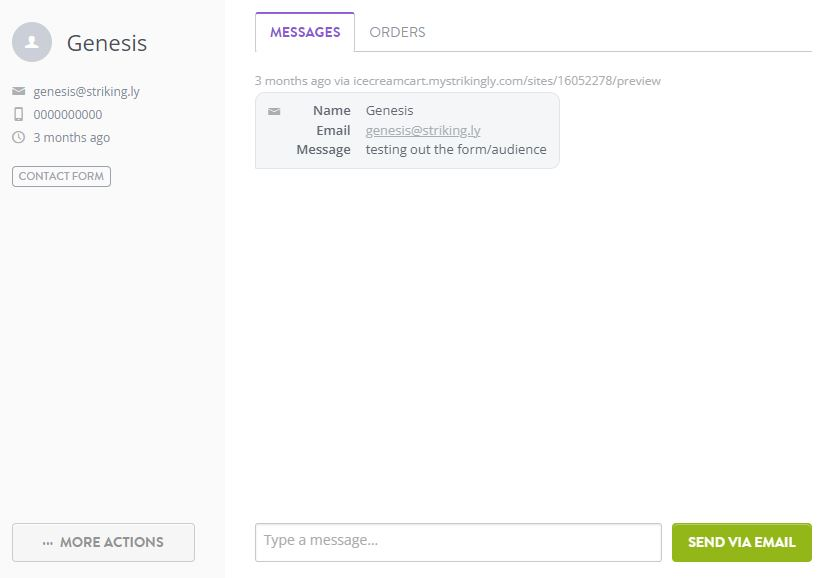
Task: Click the envelope icon in message card
Action: coord(274,111)
